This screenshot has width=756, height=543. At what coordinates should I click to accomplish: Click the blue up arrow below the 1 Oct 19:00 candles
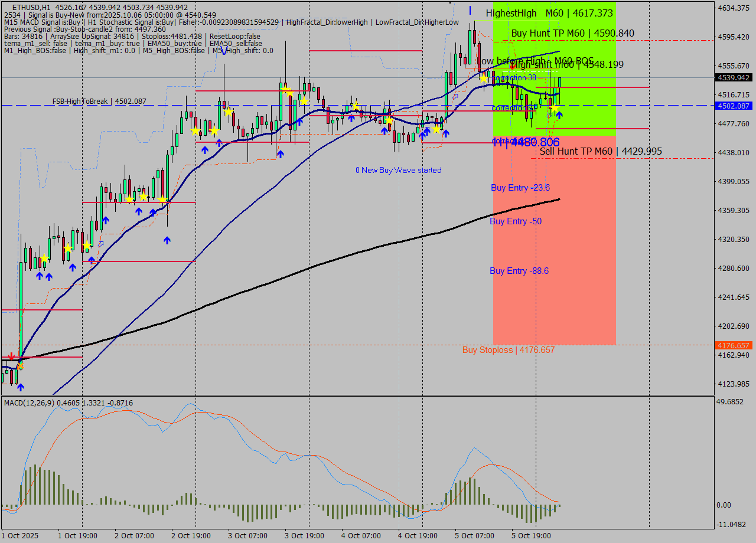click(x=40, y=276)
